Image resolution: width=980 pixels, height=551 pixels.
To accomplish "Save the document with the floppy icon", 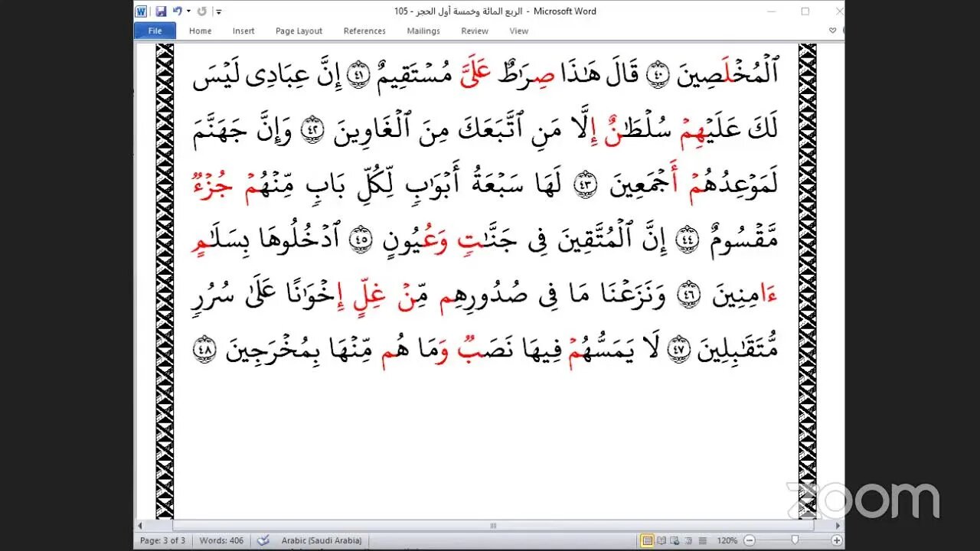I will 161,11.
